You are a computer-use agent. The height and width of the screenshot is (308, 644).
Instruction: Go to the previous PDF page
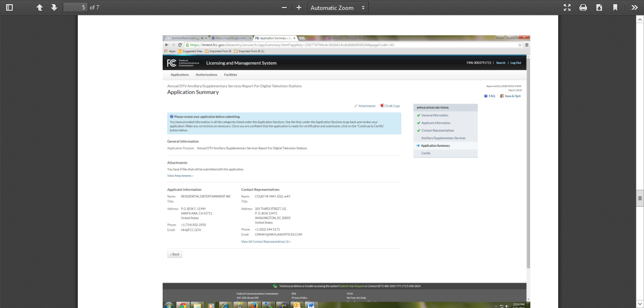[40, 8]
